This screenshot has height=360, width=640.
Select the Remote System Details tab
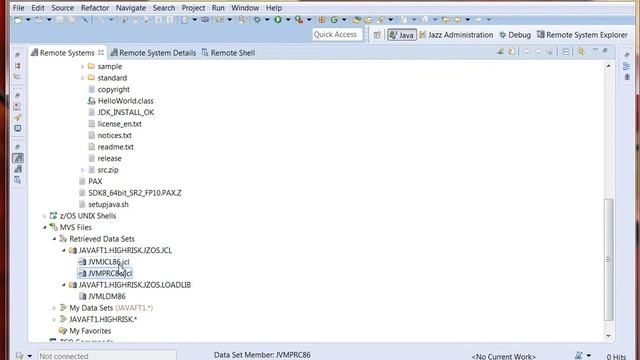click(153, 53)
